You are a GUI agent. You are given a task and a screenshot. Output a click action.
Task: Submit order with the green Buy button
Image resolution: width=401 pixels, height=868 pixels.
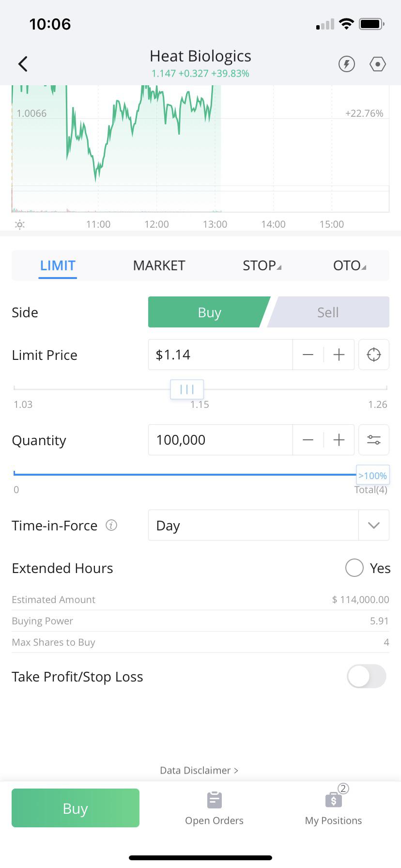pos(76,808)
